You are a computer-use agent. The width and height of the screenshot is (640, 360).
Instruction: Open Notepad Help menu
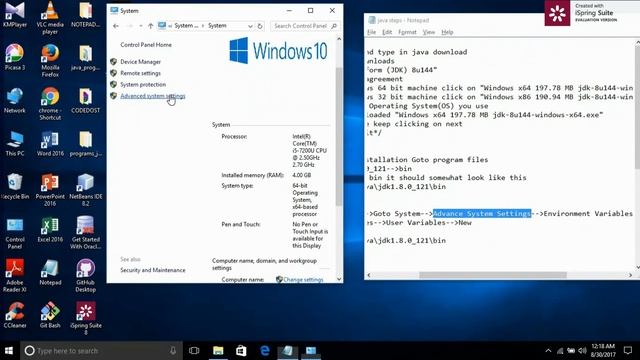447,32
